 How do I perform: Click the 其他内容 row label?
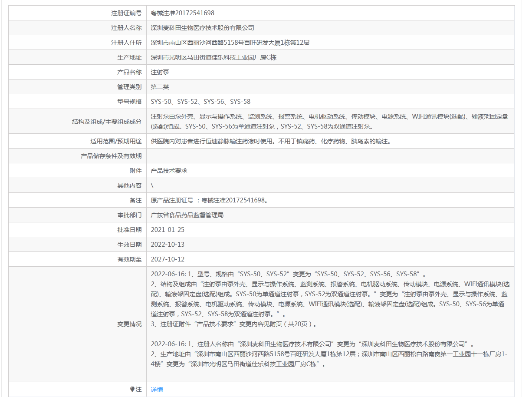pos(129,185)
